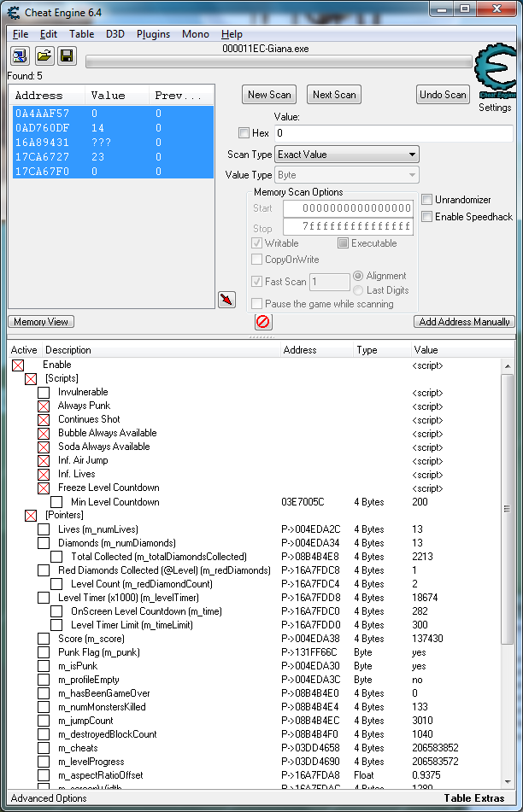Open the Scan Type dropdown

pyautogui.click(x=347, y=155)
